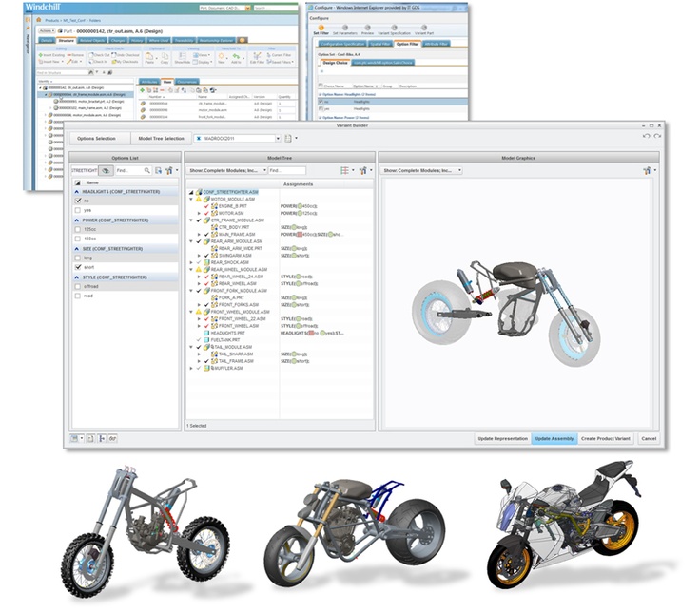Open the MADROCK2011 dropdown

click(278, 139)
